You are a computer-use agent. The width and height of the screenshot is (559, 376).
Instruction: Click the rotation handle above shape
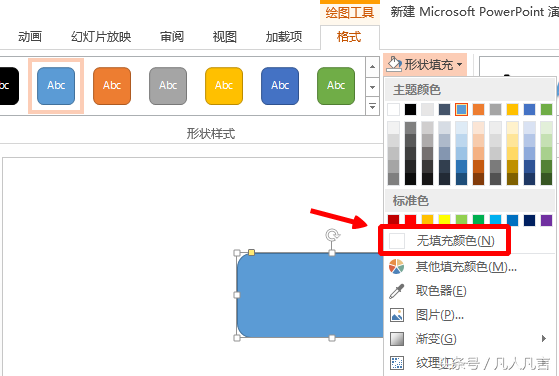332,235
